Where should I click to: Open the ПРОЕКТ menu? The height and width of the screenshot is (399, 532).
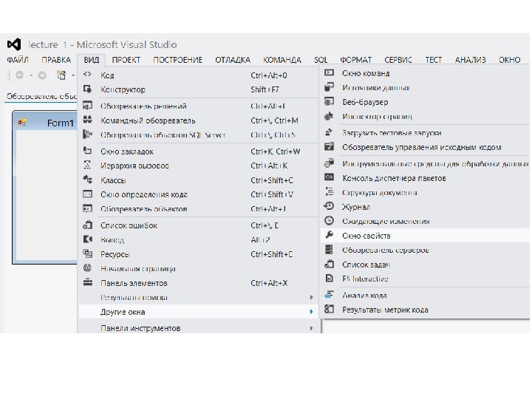[126, 60]
